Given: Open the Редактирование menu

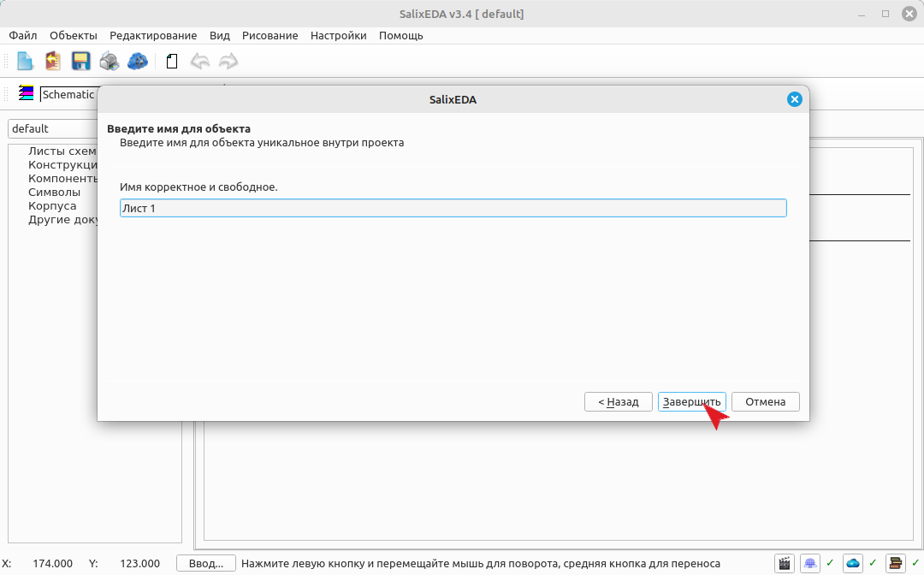Looking at the screenshot, I should pyautogui.click(x=153, y=35).
